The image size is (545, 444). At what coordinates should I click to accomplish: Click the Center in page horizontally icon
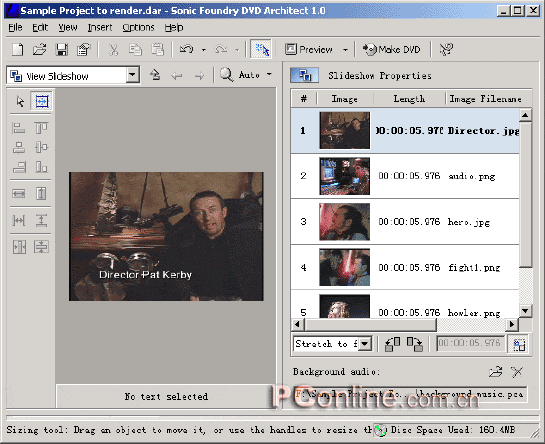point(19,247)
